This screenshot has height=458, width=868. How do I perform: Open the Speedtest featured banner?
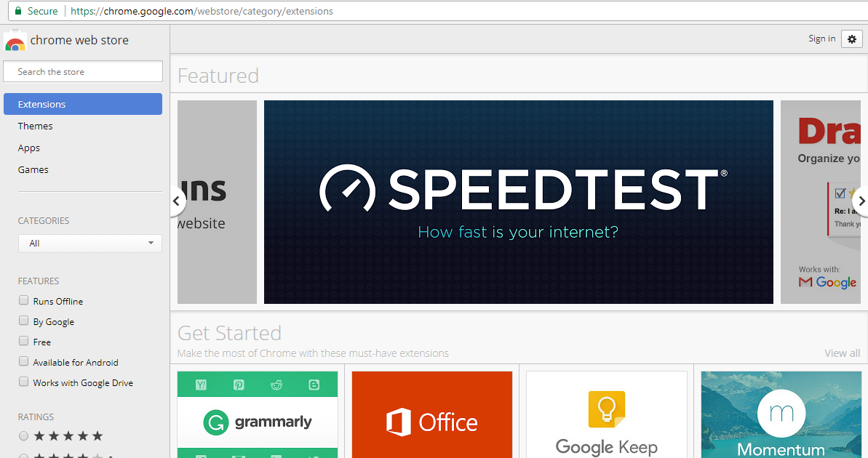pos(519,202)
